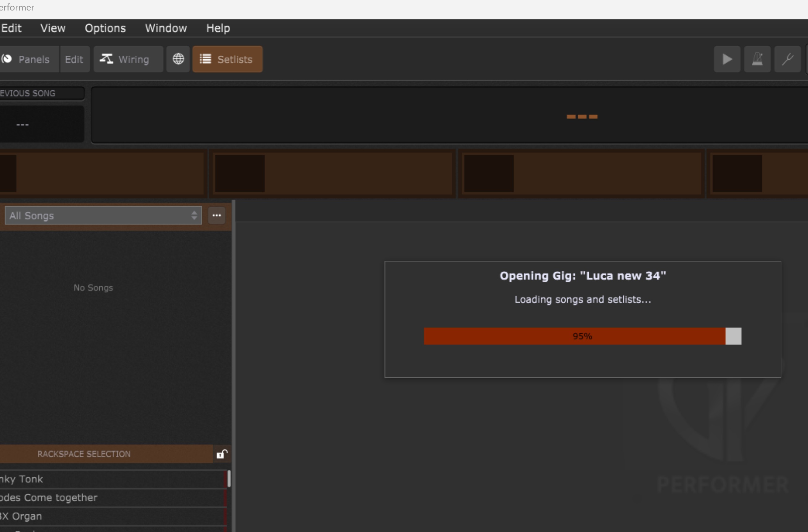Open the All Songs dropdown

coord(103,216)
